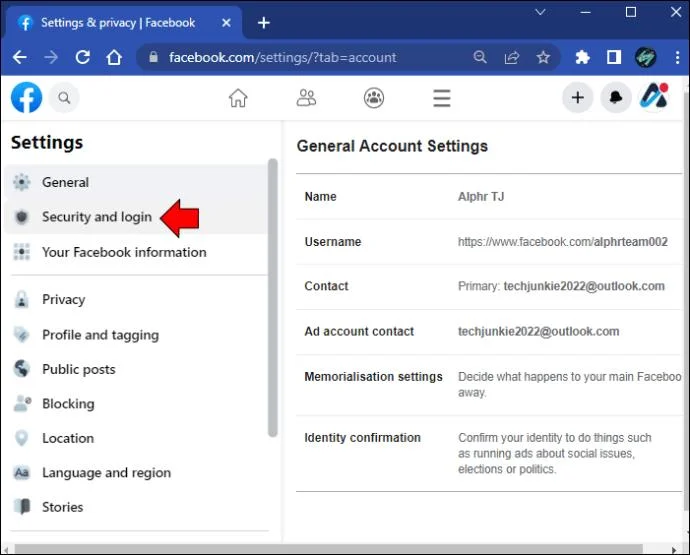
Task: Click browser back arrow
Action: pyautogui.click(x=19, y=57)
